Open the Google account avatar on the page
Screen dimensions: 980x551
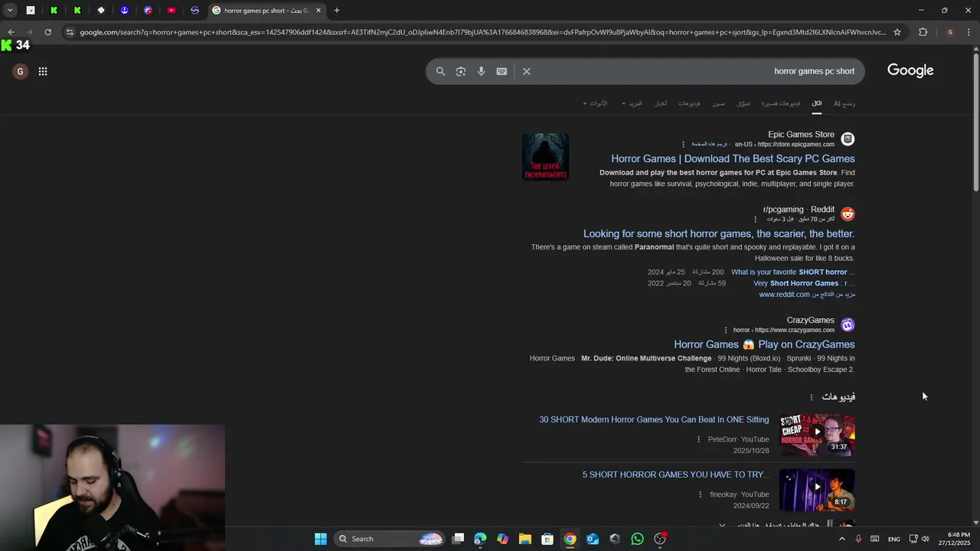(20, 71)
